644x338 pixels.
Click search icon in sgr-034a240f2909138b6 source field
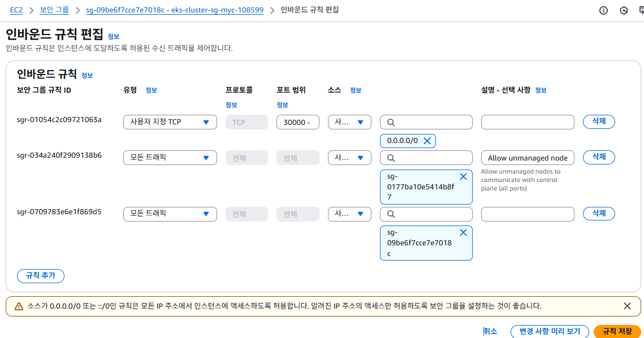pos(391,158)
